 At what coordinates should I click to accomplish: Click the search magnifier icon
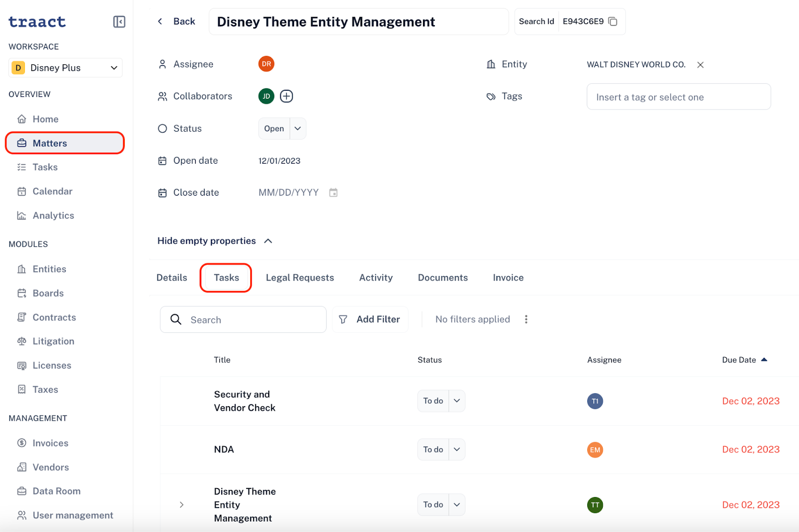(x=176, y=319)
